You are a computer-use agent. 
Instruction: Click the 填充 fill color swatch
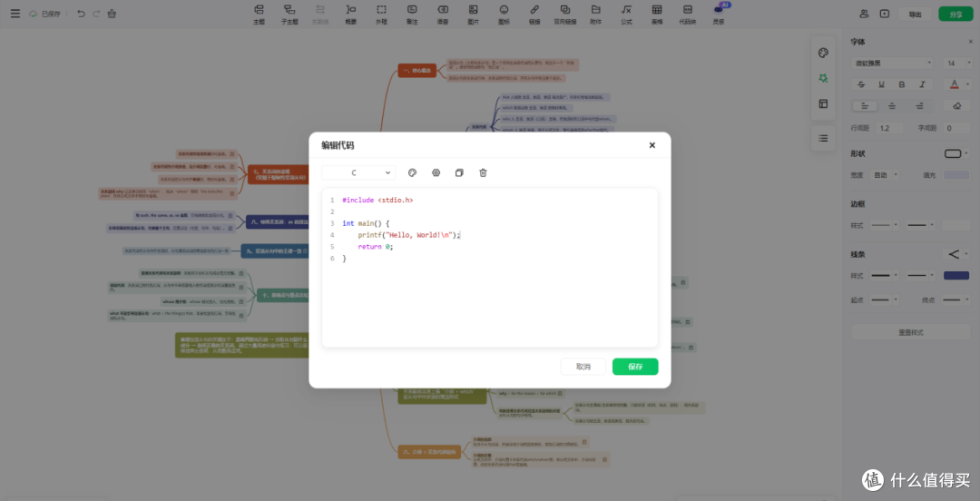point(957,175)
